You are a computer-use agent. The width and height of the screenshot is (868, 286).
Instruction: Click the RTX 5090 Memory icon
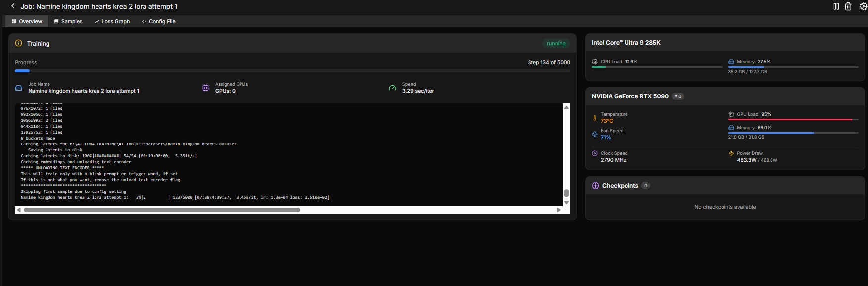point(731,128)
